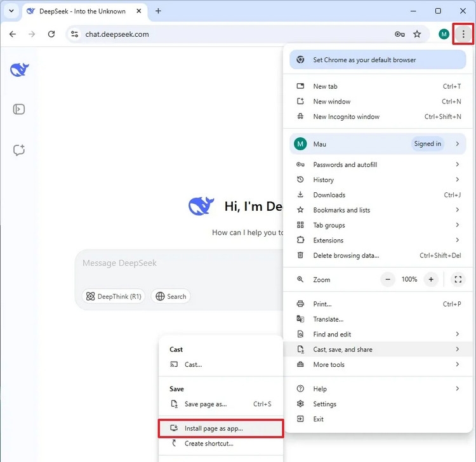Expand the Help submenu
The width and height of the screenshot is (476, 462).
tap(378, 389)
